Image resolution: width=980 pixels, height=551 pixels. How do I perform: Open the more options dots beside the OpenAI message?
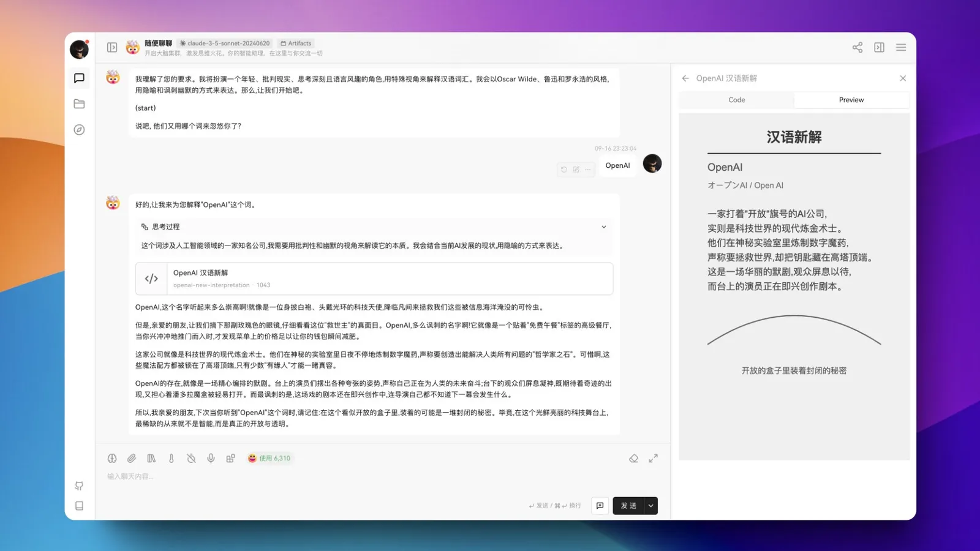pos(588,170)
